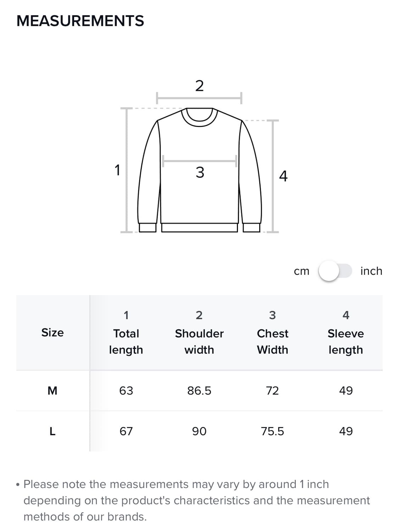Click the number 1 length marker on diagram

pyautogui.click(x=117, y=170)
